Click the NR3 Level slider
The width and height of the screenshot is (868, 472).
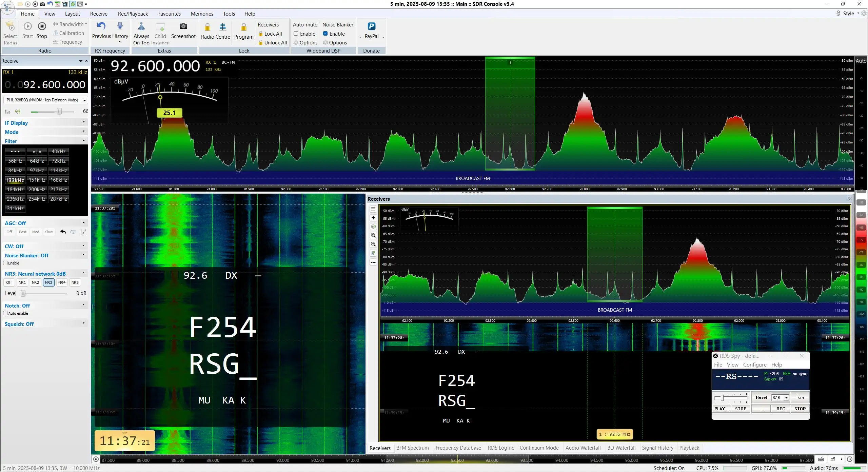(x=45, y=293)
